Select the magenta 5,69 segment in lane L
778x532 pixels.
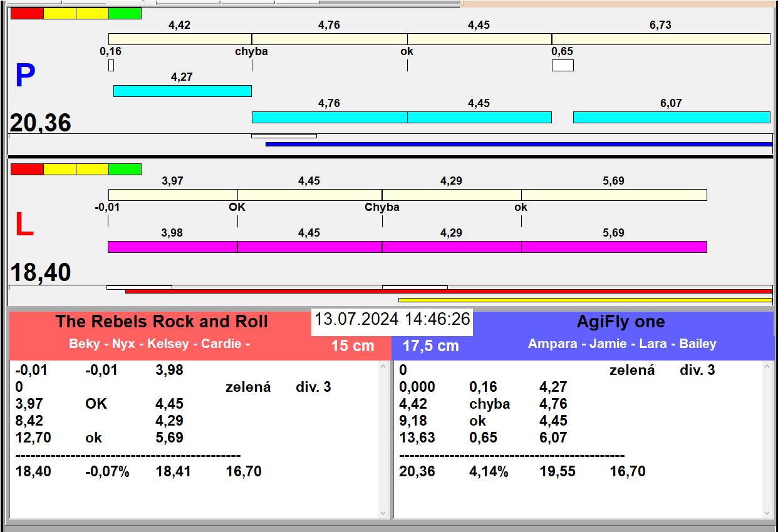(x=614, y=247)
